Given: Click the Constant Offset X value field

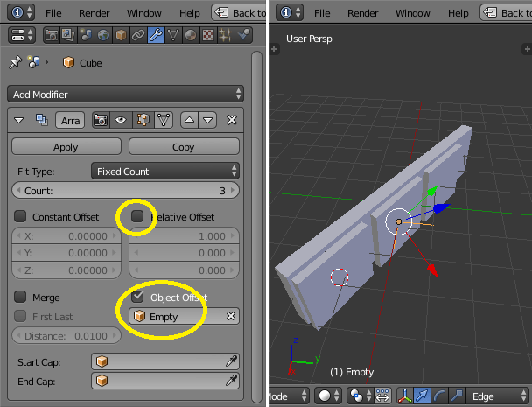Looking at the screenshot, I should pos(66,236).
